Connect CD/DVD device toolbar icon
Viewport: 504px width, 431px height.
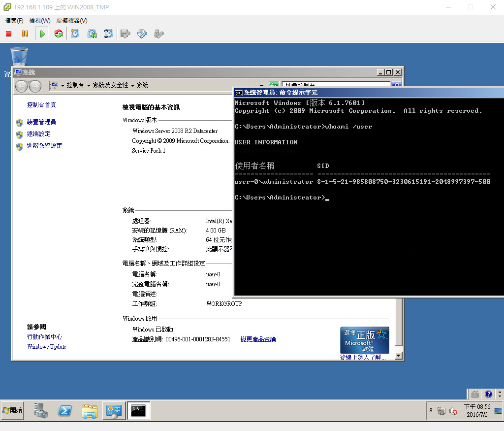pyautogui.click(x=142, y=34)
